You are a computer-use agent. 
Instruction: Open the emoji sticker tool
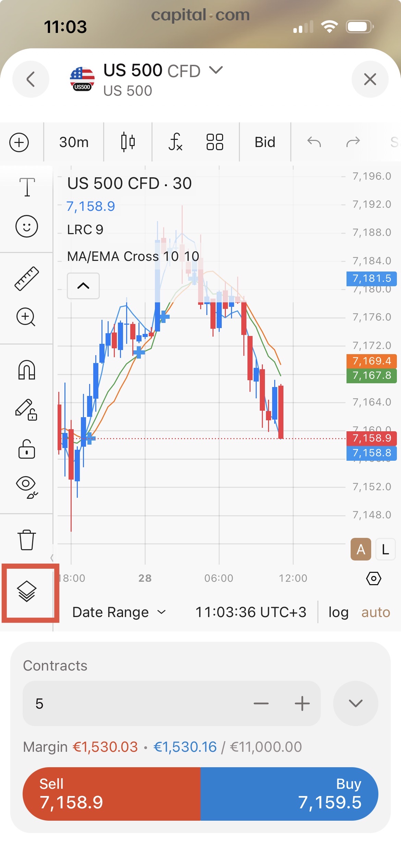tap(27, 226)
